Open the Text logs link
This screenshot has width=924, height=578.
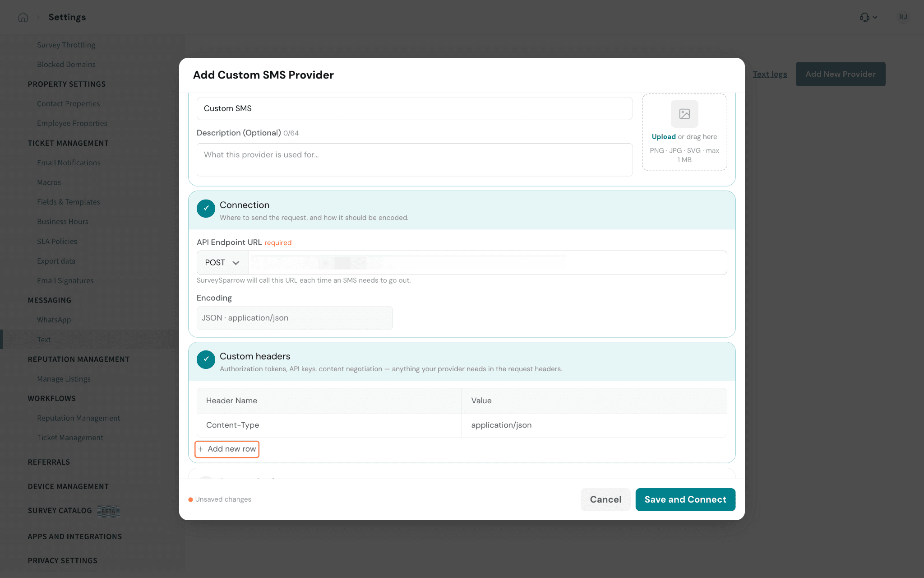click(x=770, y=74)
